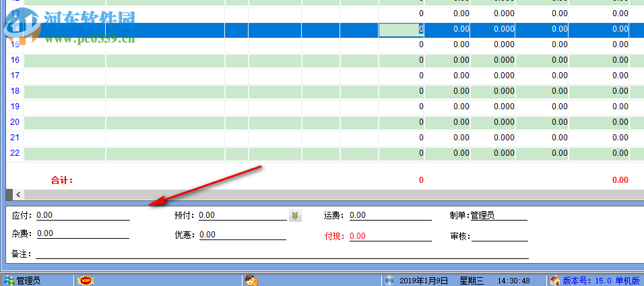Click the house icon before 版本号

(555, 281)
